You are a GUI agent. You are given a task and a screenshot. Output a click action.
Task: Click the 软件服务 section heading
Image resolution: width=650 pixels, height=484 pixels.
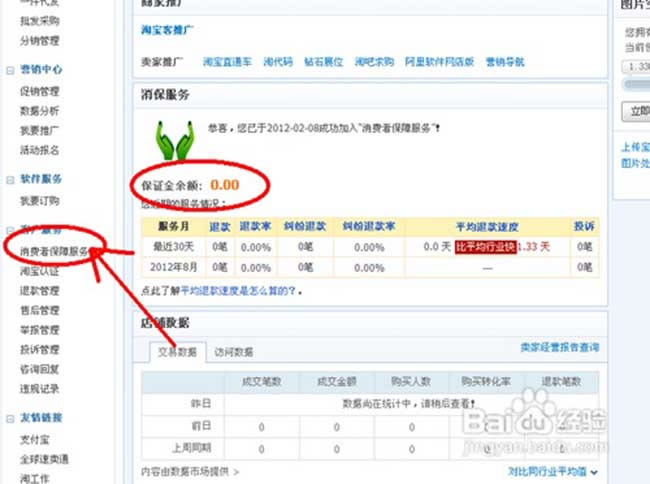pyautogui.click(x=41, y=179)
